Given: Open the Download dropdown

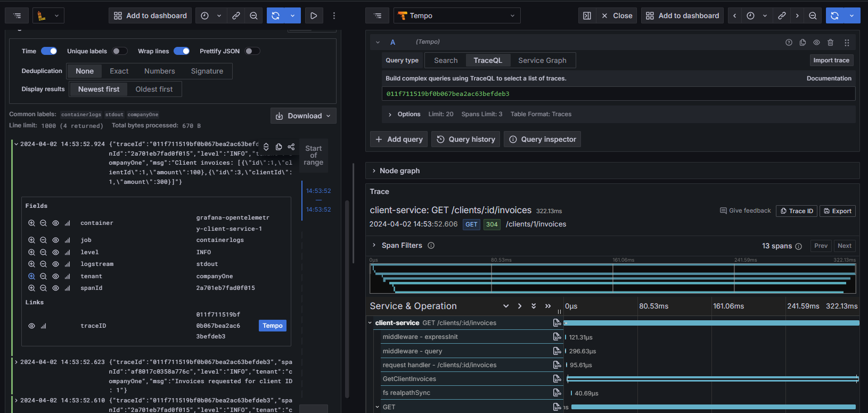Looking at the screenshot, I should (x=304, y=116).
